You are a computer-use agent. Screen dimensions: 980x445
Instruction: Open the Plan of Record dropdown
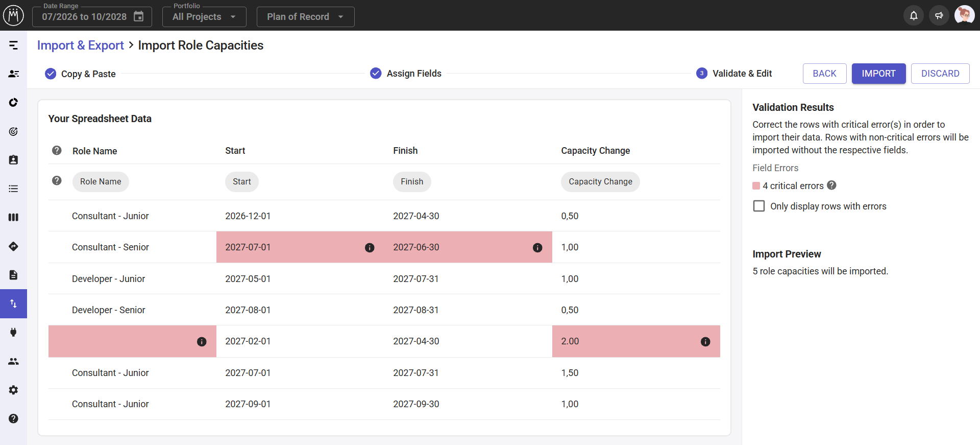pyautogui.click(x=305, y=17)
